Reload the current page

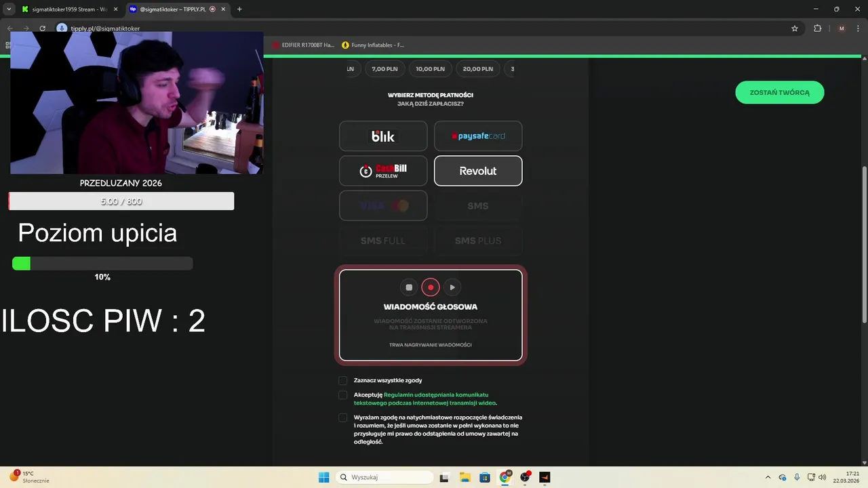point(42,28)
